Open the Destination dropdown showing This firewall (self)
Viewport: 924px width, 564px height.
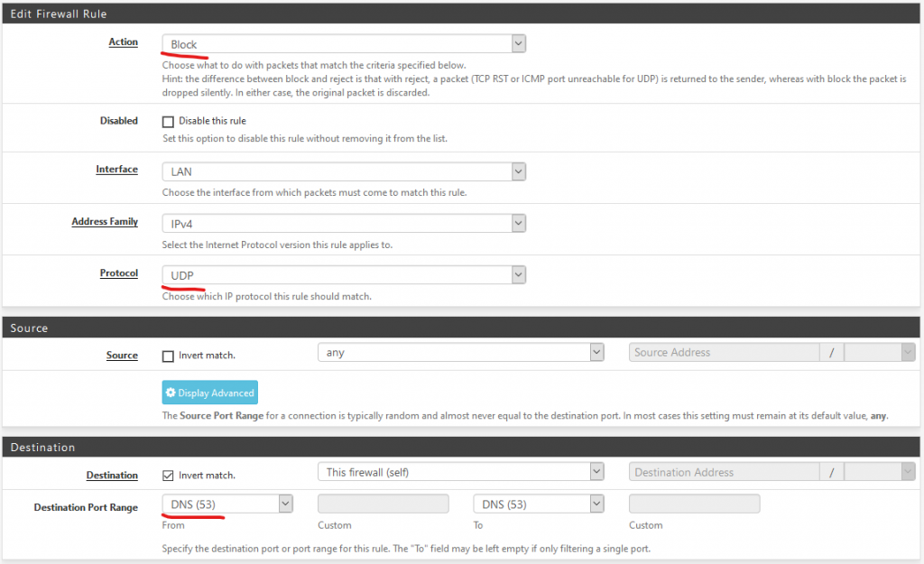[x=461, y=472]
